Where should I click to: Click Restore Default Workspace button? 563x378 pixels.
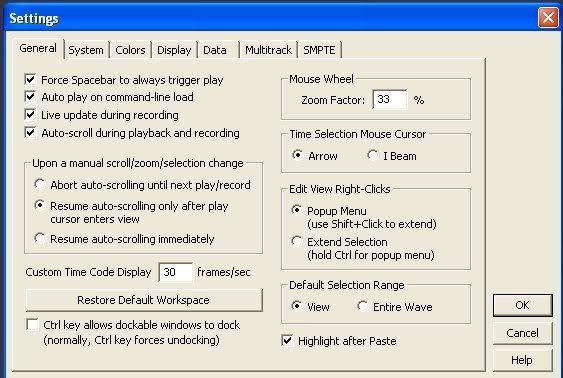pos(144,300)
